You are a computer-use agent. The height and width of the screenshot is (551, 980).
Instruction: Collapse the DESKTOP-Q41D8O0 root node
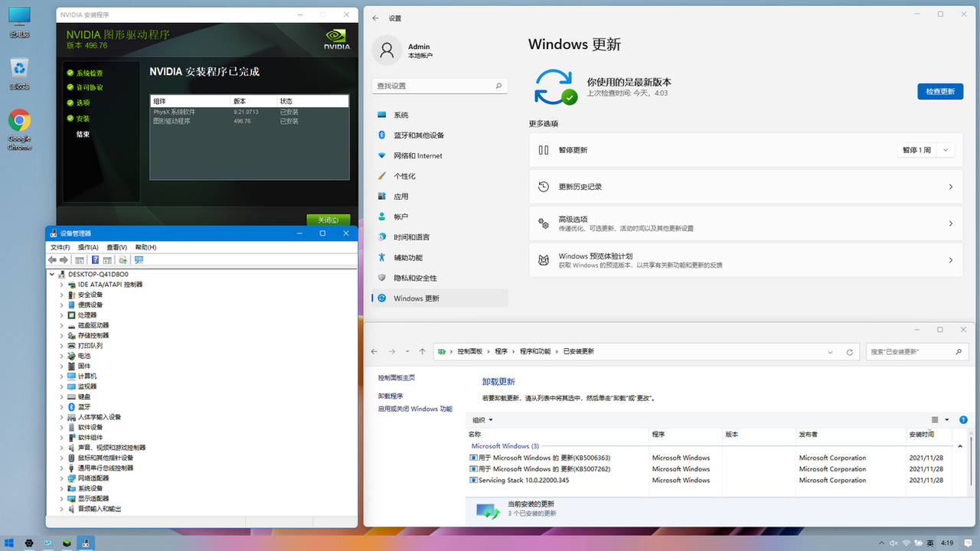point(52,274)
